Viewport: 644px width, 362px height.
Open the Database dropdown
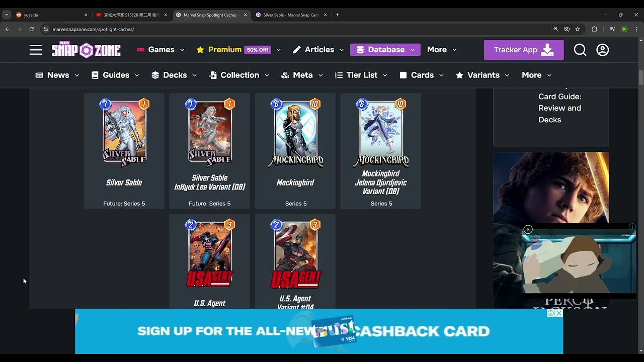tap(385, 50)
